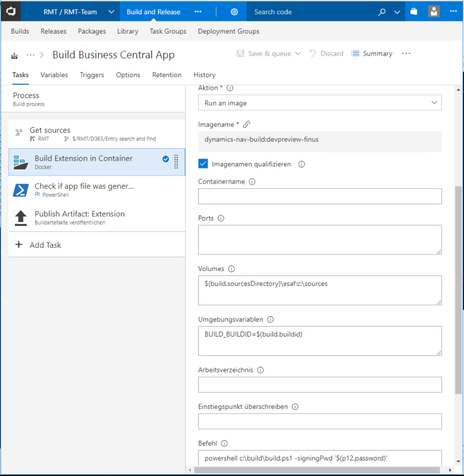Image resolution: width=464 pixels, height=476 pixels.
Task: Expand the RMT / RMT-Team project dropdown
Action: coord(111,12)
